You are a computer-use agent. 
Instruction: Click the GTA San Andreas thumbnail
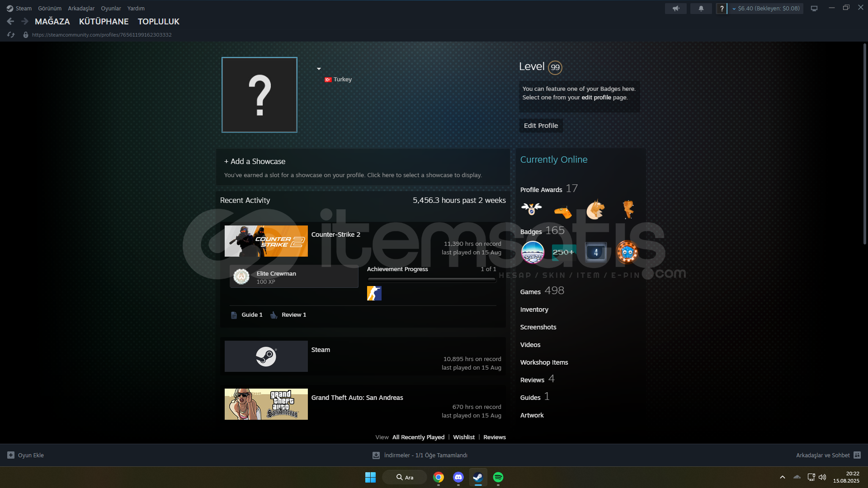266,404
